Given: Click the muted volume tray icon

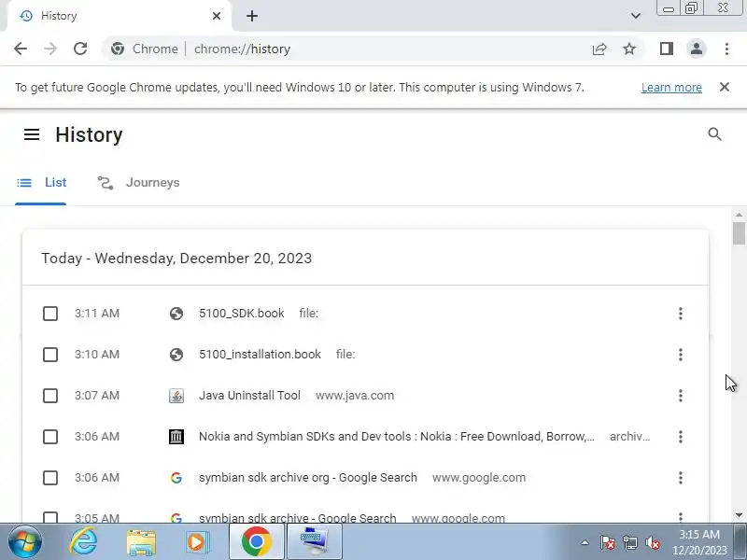Looking at the screenshot, I should [652, 542].
